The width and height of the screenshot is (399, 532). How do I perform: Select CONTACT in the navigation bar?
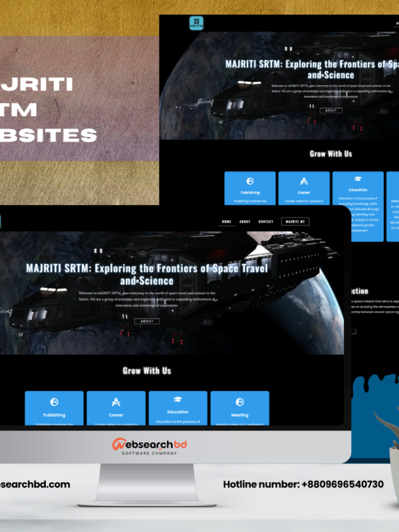[x=266, y=221]
